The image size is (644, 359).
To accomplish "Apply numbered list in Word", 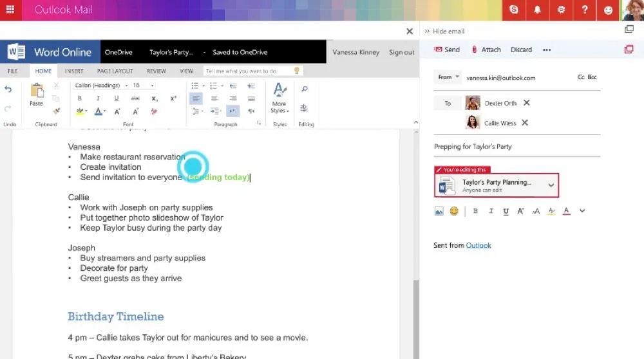I will 213,86.
